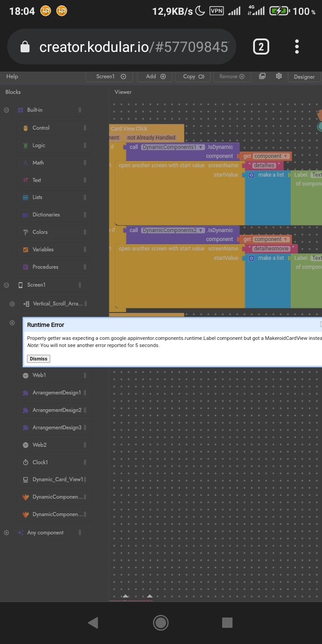Screen dimensions: 322x644
Task: Click the Lists category icon
Action: click(25, 197)
